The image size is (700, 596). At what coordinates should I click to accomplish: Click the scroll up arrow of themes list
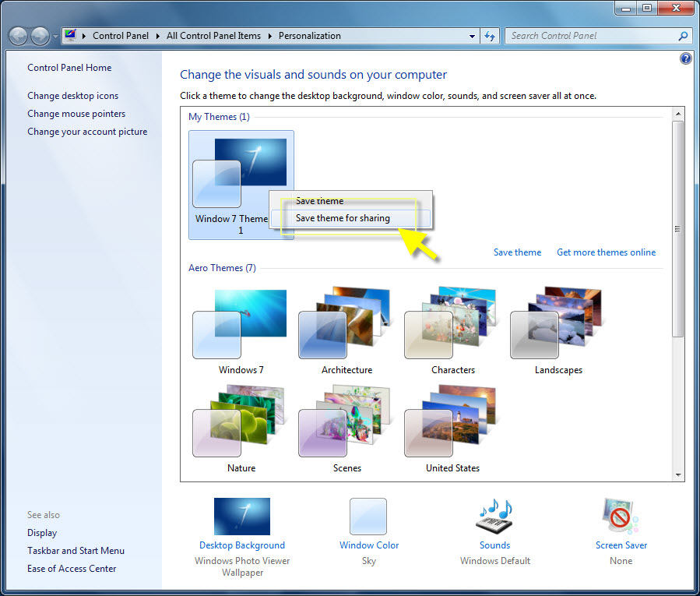[x=677, y=114]
